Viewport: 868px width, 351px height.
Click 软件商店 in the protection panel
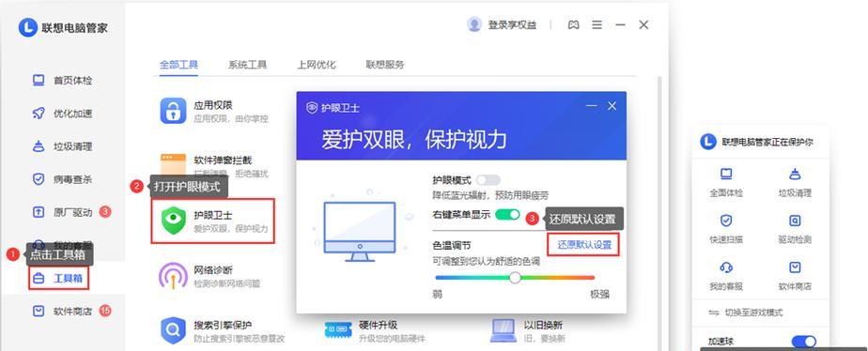pos(795,276)
